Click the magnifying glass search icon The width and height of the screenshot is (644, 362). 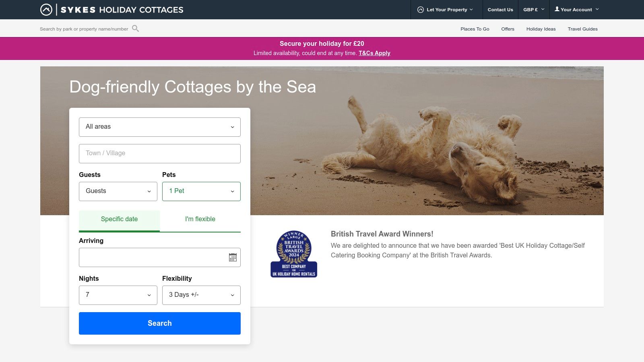tap(136, 29)
